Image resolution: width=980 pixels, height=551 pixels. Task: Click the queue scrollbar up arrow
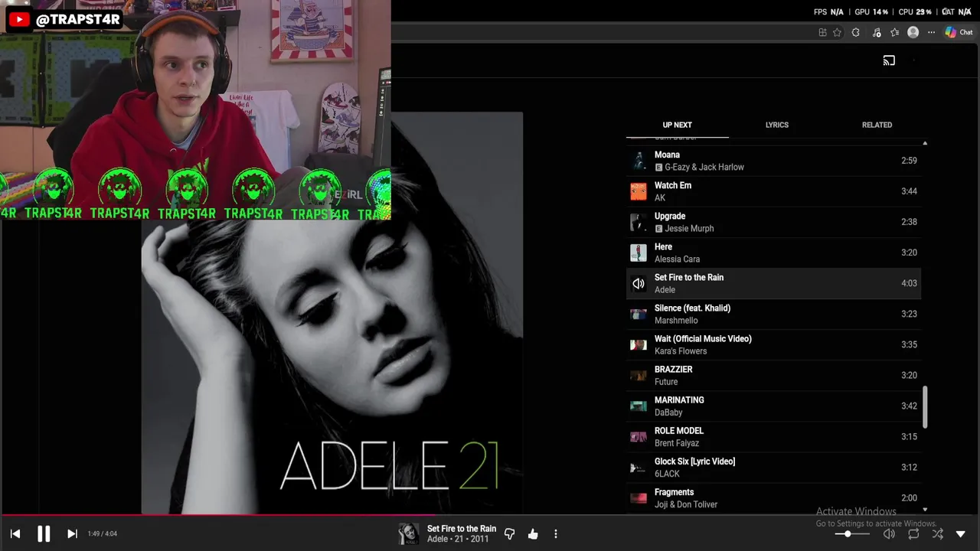(x=925, y=143)
